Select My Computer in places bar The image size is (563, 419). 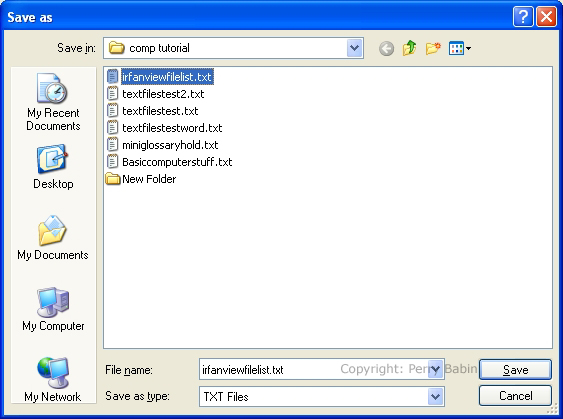53,309
